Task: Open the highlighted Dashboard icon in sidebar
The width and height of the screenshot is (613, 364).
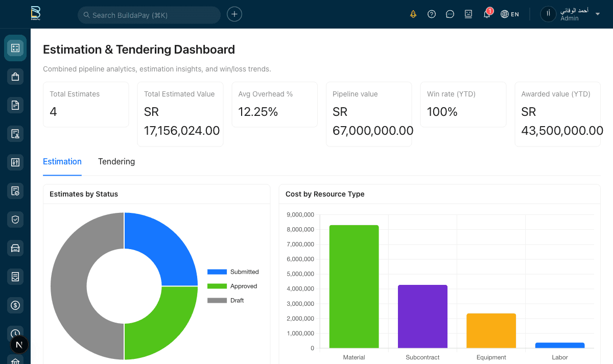Action: (x=15, y=48)
